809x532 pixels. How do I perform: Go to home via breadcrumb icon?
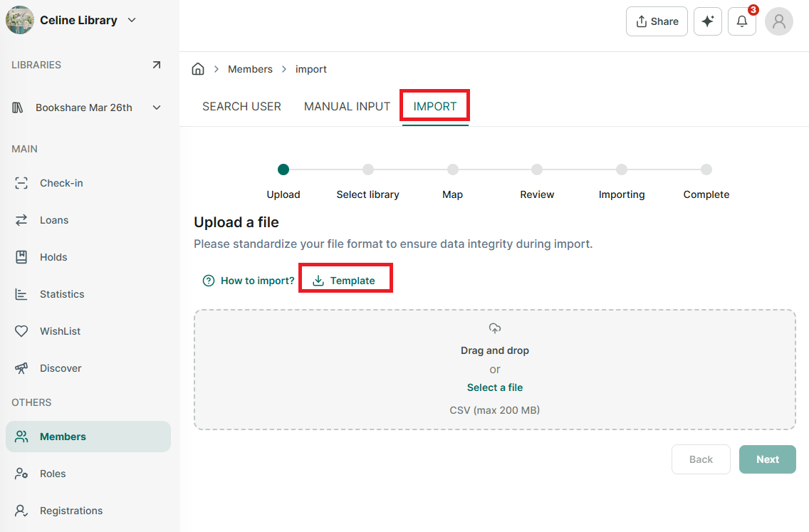click(198, 69)
